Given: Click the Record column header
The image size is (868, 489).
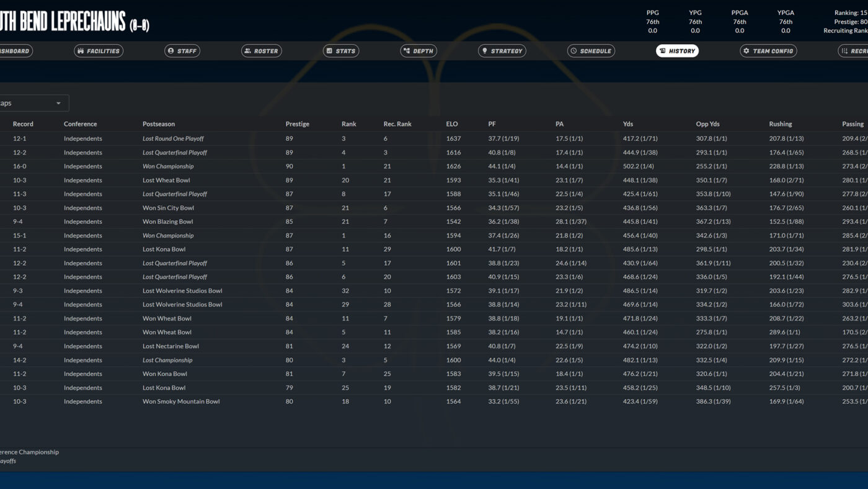Looking at the screenshot, I should coord(23,124).
